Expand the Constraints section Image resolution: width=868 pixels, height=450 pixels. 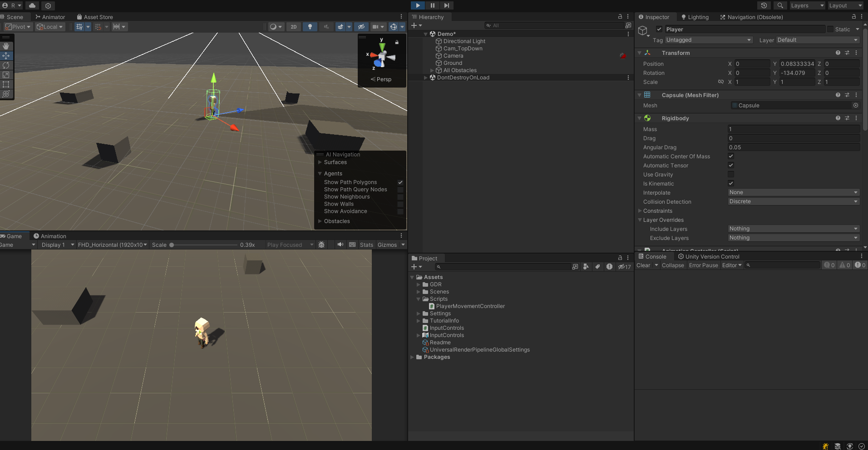point(640,211)
